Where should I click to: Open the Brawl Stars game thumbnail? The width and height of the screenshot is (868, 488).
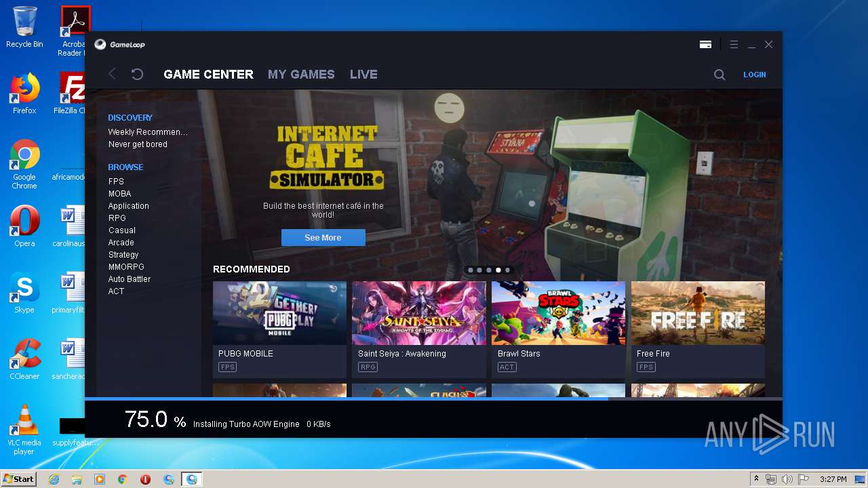(559, 313)
